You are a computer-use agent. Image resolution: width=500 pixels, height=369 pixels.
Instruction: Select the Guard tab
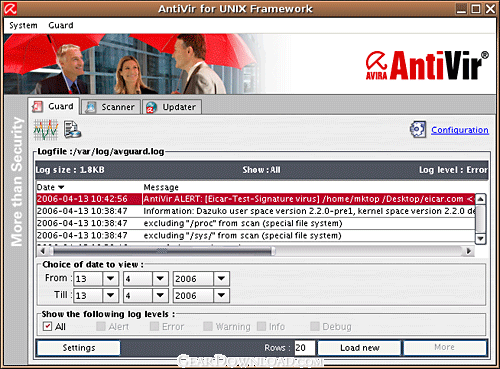[54, 106]
